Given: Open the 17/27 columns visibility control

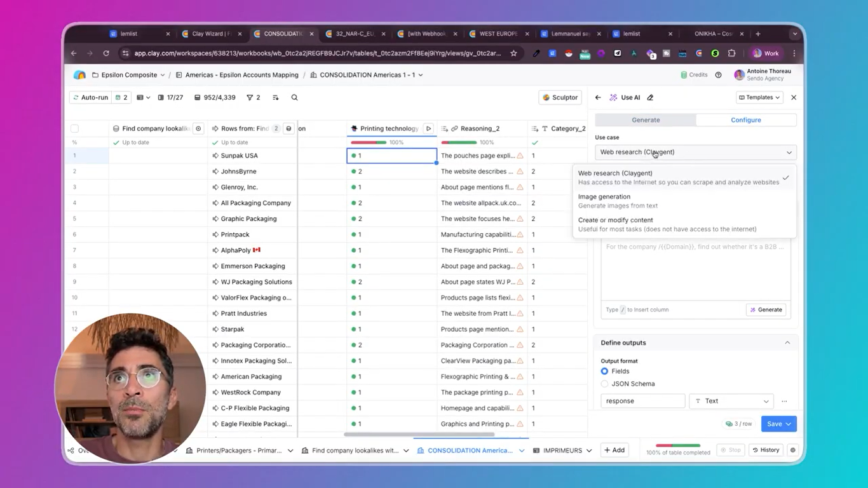Looking at the screenshot, I should pos(170,97).
